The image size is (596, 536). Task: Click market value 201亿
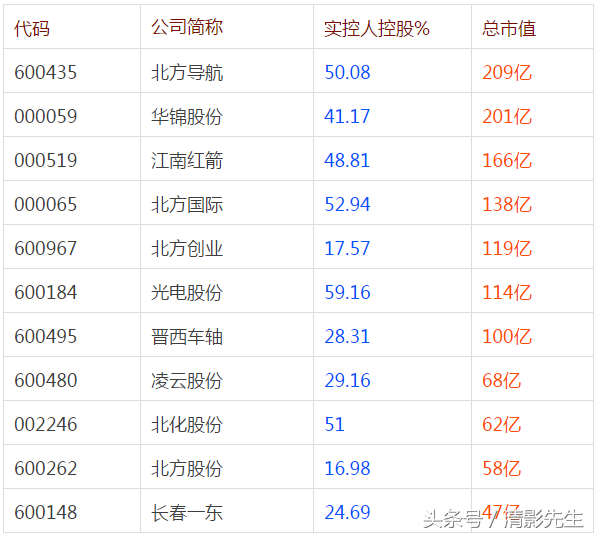tap(507, 116)
